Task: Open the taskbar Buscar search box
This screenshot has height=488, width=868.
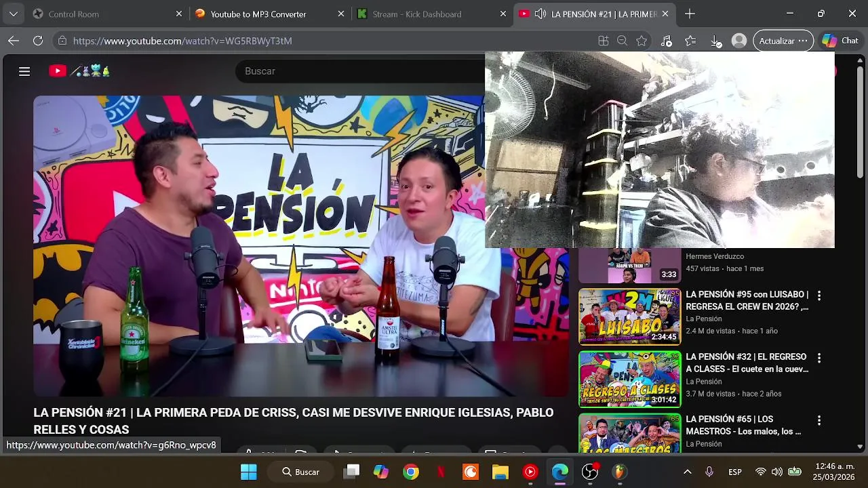Action: click(x=302, y=472)
